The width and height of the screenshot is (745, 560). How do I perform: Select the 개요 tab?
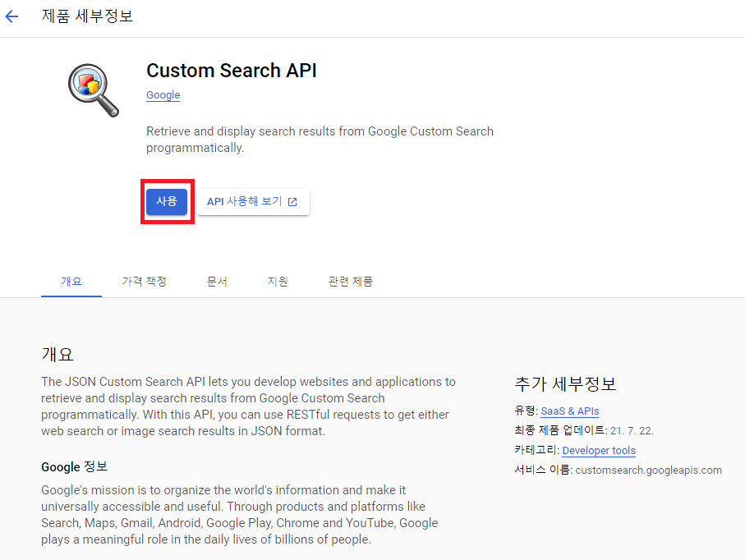tap(71, 282)
